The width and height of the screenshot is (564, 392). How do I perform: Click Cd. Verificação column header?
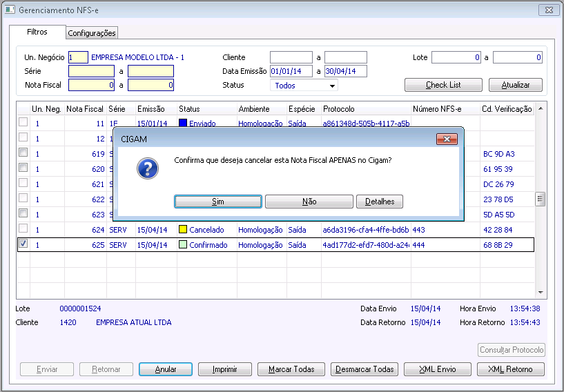[507, 109]
